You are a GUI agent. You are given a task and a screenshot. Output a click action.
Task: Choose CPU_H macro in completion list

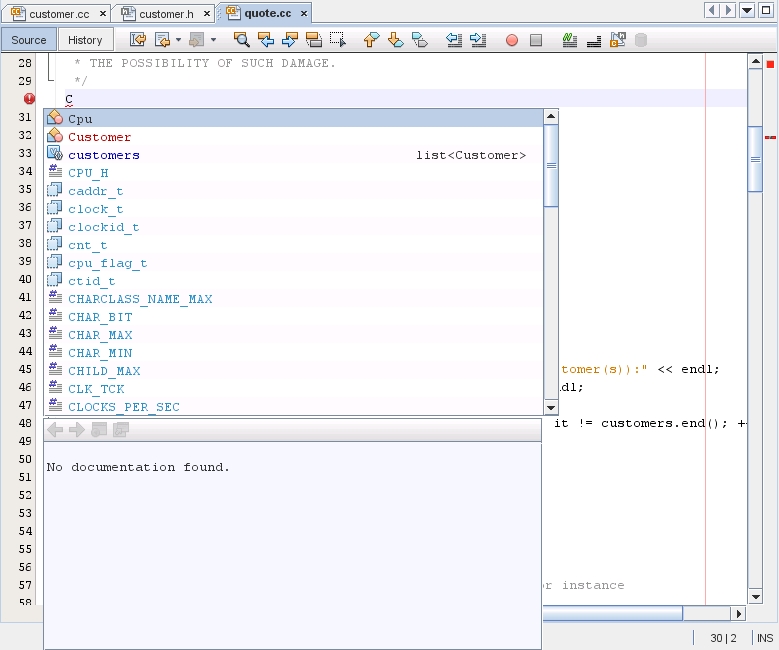pos(294,173)
